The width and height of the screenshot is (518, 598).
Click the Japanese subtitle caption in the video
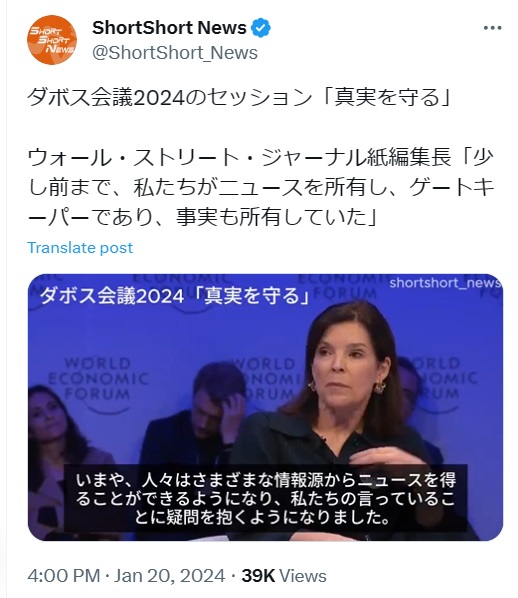(265, 498)
